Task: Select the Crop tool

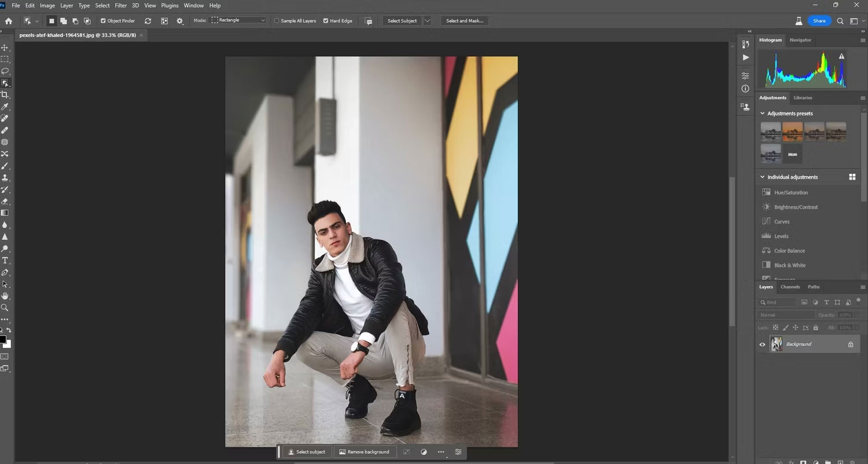Action: click(5, 95)
